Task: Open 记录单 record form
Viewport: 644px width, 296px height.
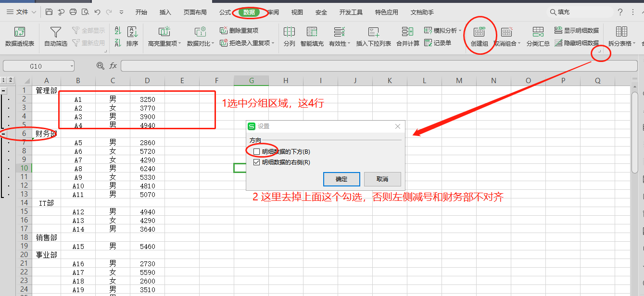Action: coord(438,43)
